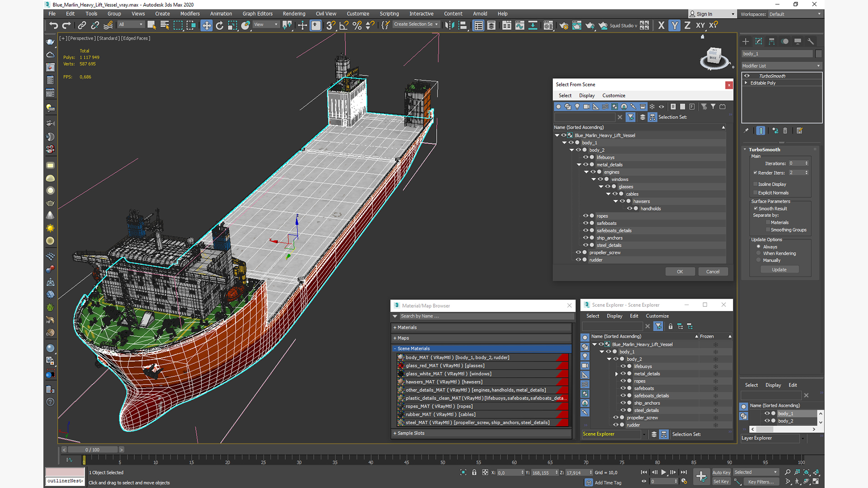Viewport: 868px width, 488px height.
Task: Enable Separate by Materials checkbox
Action: (768, 222)
